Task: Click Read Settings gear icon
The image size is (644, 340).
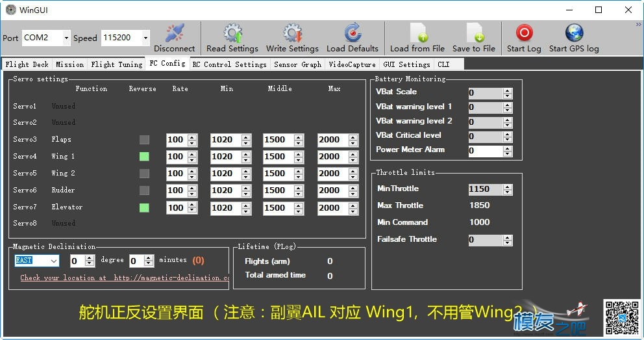Action: (233, 33)
